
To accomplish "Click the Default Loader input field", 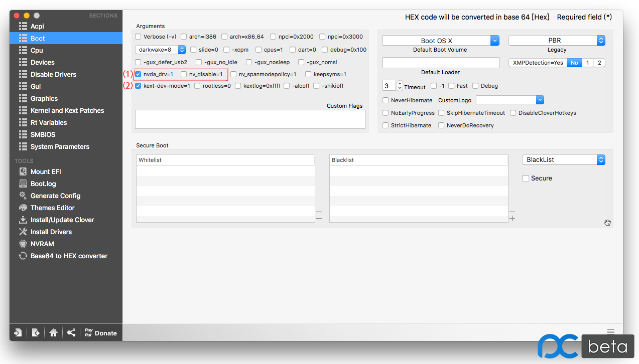I will [441, 63].
